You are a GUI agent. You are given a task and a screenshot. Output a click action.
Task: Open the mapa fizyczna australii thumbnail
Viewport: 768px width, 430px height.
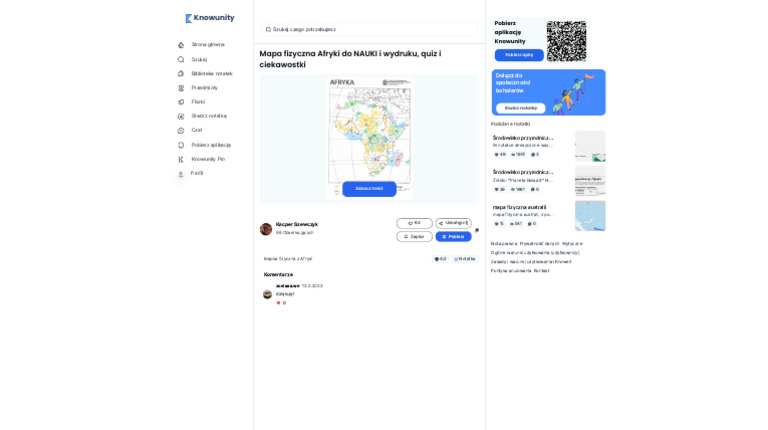pyautogui.click(x=590, y=215)
